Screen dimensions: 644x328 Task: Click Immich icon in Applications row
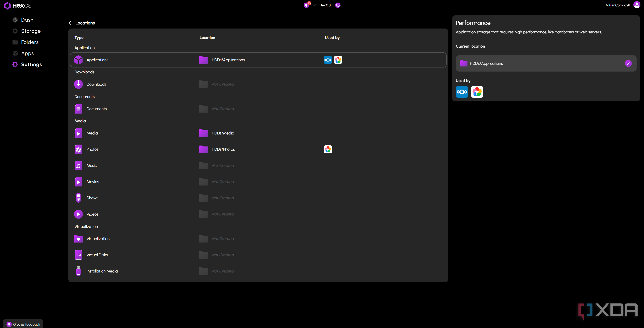(338, 60)
